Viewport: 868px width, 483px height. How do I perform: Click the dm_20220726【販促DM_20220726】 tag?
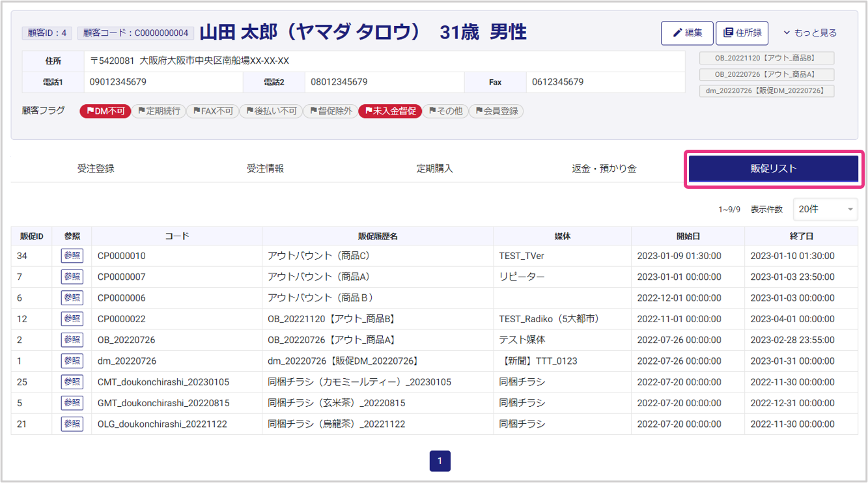pos(766,91)
